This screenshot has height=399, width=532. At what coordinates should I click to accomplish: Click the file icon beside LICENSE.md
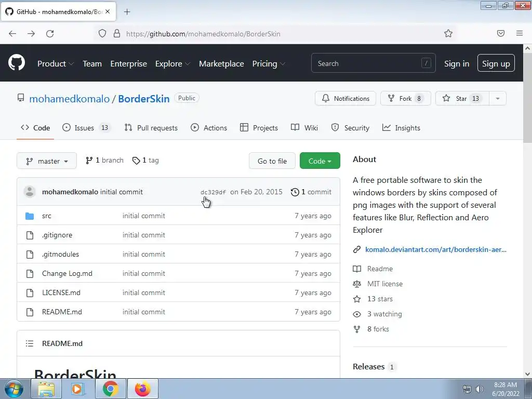(x=30, y=293)
